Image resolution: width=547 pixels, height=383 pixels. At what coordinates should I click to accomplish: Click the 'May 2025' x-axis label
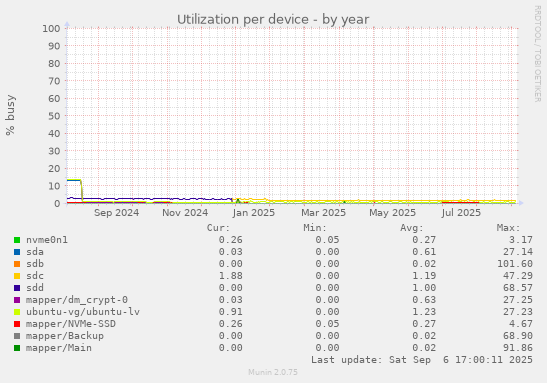[392, 213]
